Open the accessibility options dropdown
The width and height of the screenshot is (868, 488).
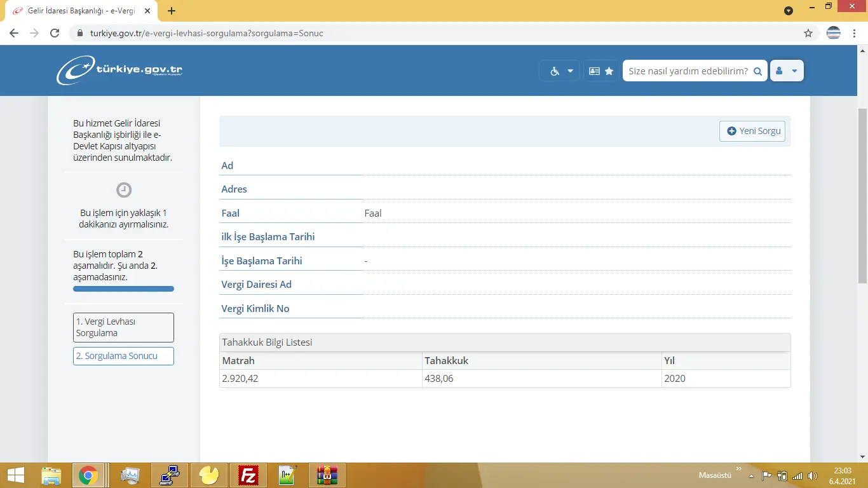coord(561,71)
